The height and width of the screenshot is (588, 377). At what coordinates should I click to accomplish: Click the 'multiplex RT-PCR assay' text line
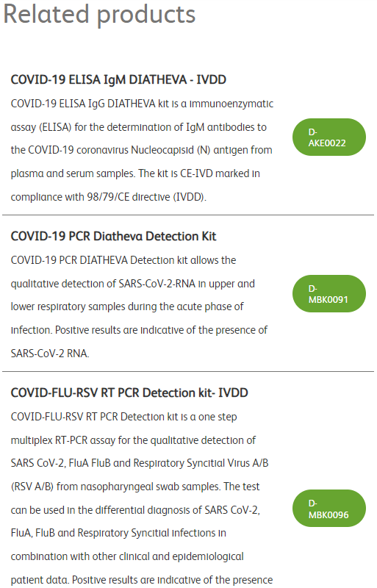click(x=133, y=440)
